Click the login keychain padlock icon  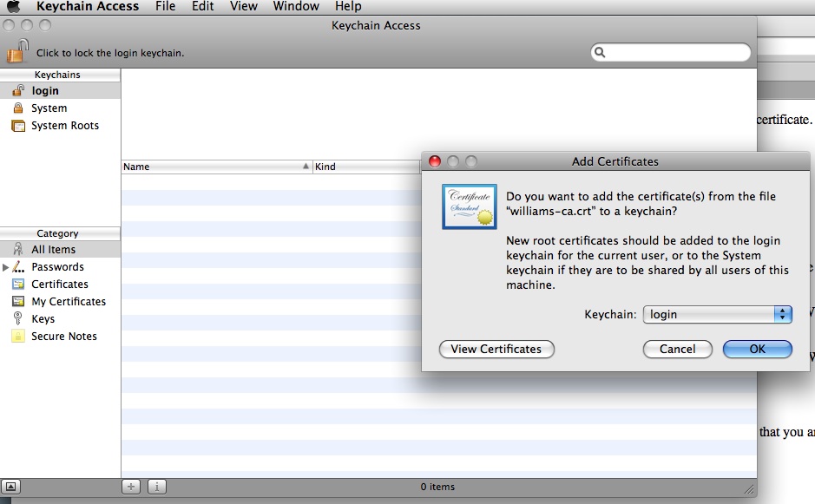[18, 90]
